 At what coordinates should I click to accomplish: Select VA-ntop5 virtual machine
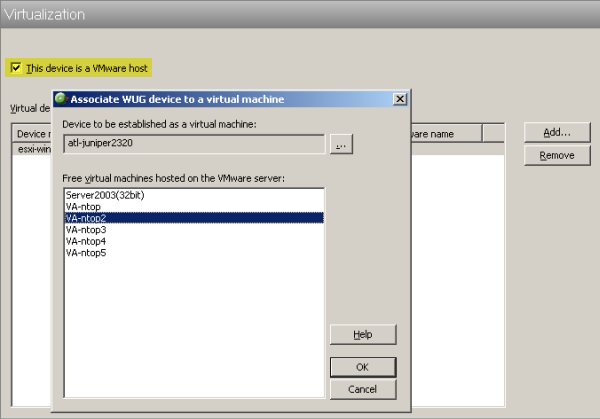pyautogui.click(x=194, y=253)
